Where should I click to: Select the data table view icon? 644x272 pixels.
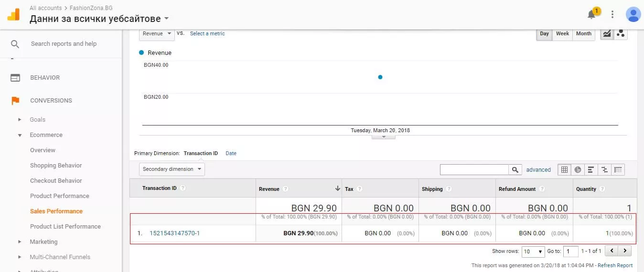coord(565,169)
